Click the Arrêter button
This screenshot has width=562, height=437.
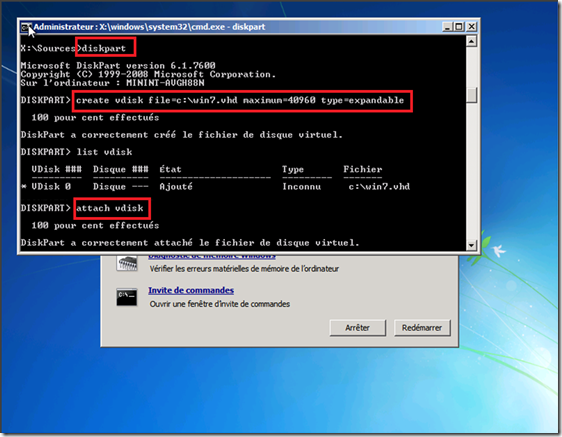point(357,328)
